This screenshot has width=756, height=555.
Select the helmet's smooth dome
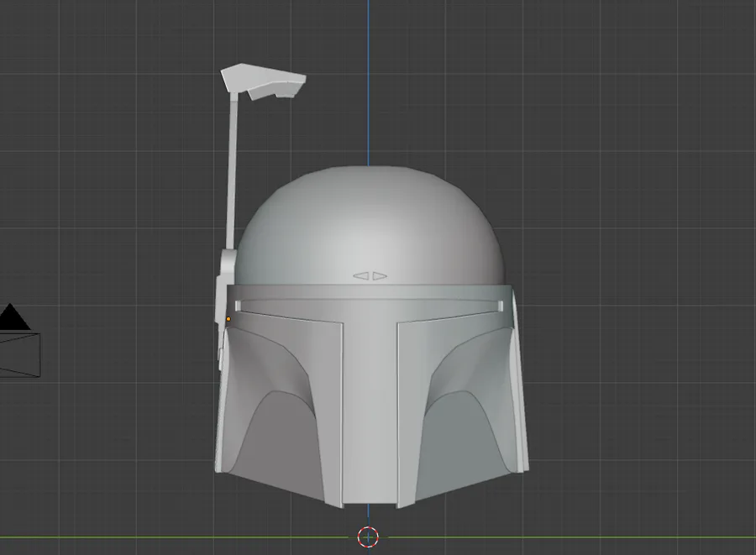370,225
